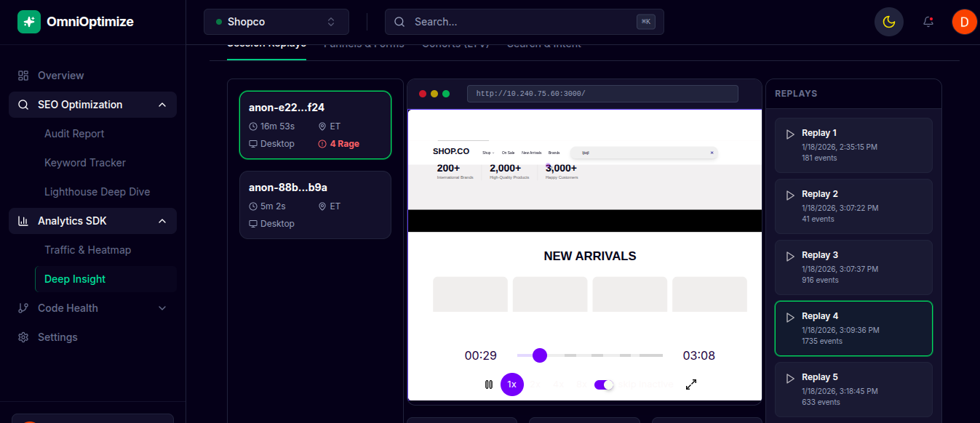Select the anon-88b...b9a session card
Screen dimensions: 980x423
point(315,205)
